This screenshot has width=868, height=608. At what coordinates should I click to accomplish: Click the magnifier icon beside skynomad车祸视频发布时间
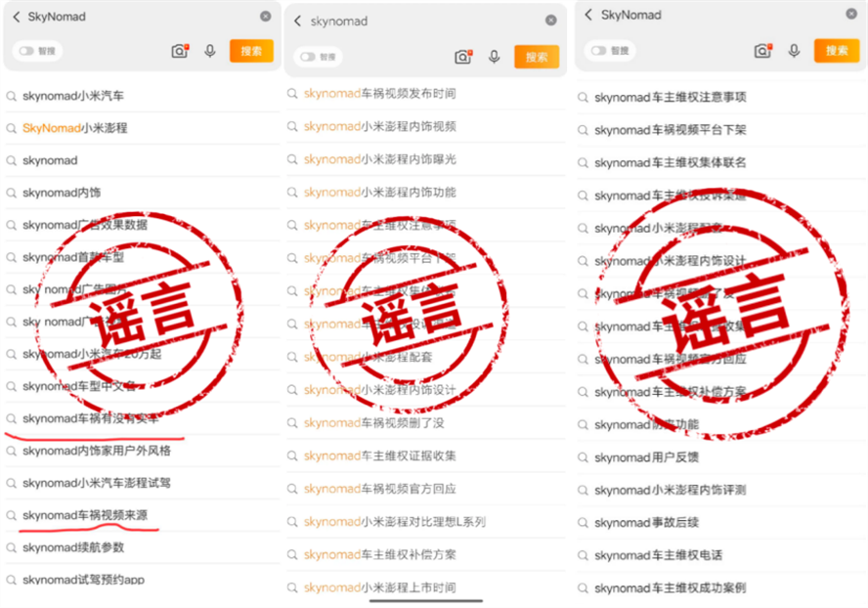coord(292,94)
